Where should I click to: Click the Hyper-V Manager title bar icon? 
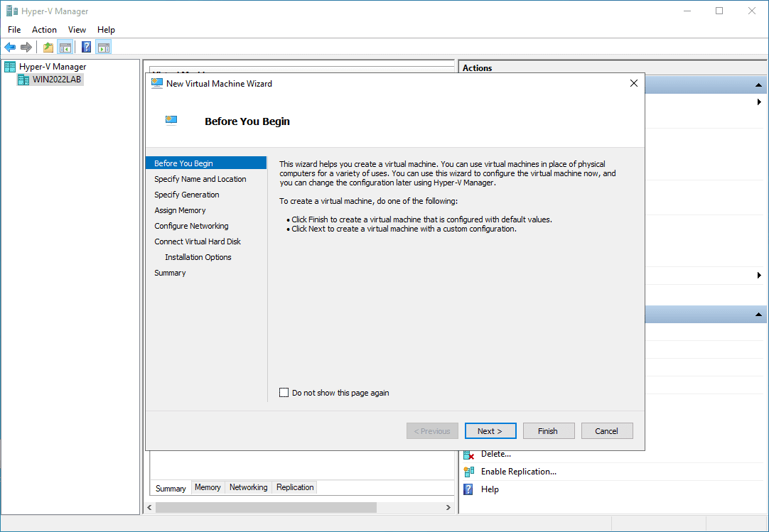[12, 11]
